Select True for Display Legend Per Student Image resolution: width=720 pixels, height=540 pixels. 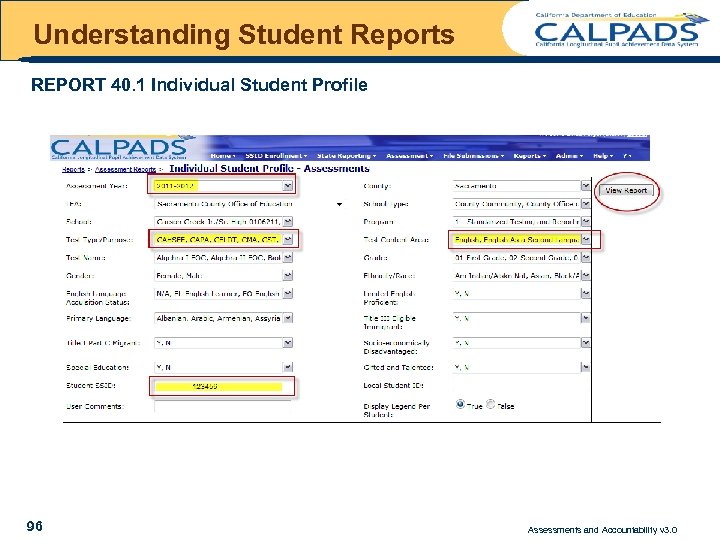[x=460, y=405]
